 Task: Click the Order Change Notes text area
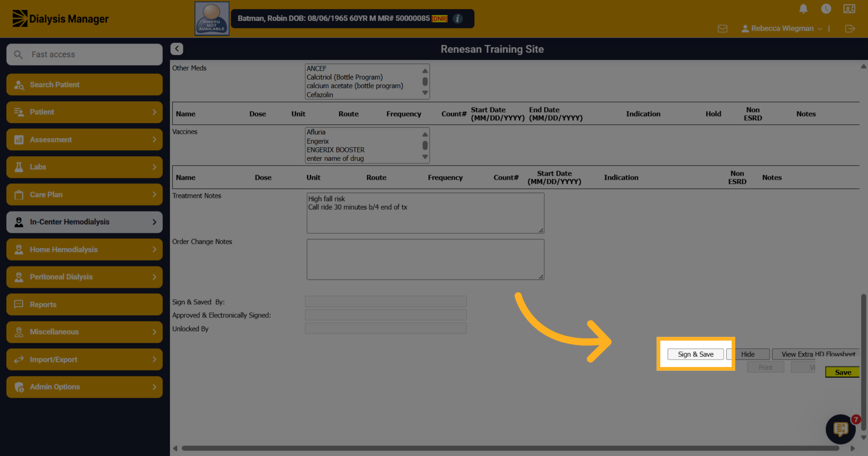click(x=425, y=259)
